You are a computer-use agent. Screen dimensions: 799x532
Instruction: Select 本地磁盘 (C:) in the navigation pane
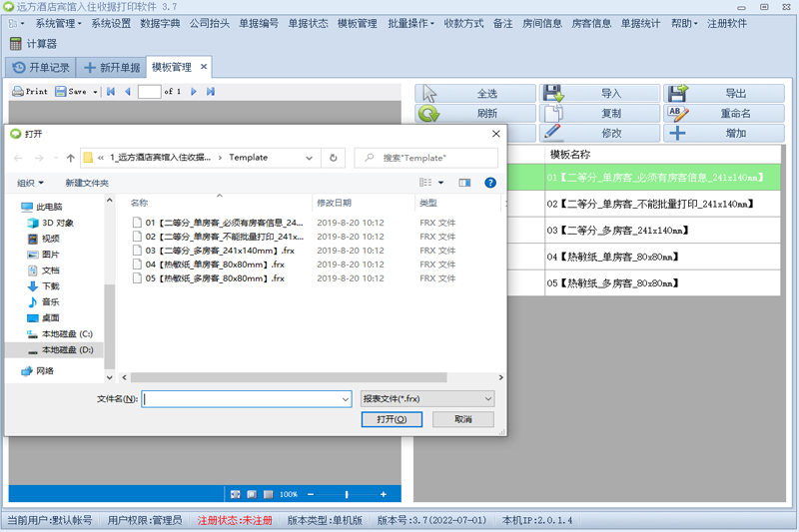click(66, 333)
